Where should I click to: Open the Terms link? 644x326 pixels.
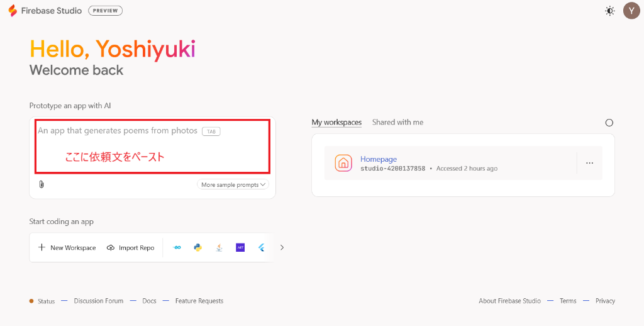pos(568,301)
